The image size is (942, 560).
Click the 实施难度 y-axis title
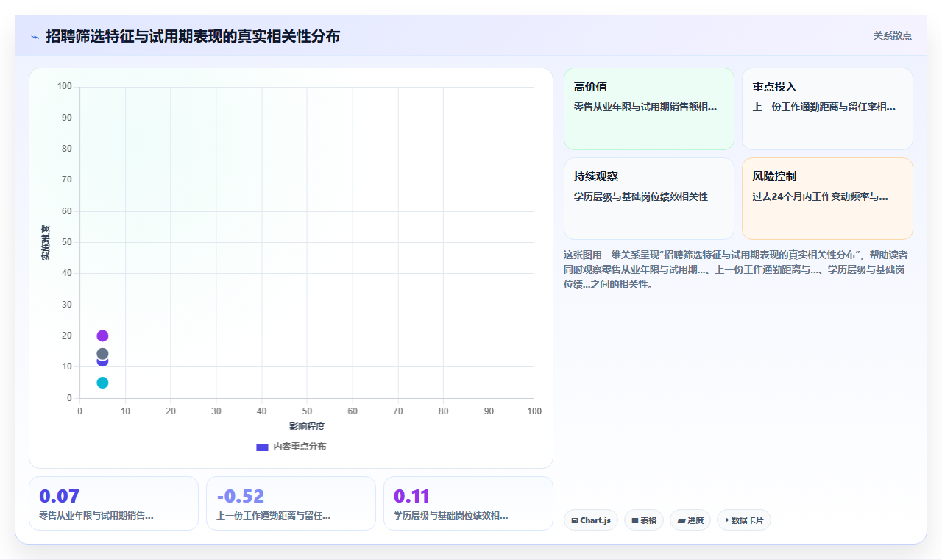[46, 243]
